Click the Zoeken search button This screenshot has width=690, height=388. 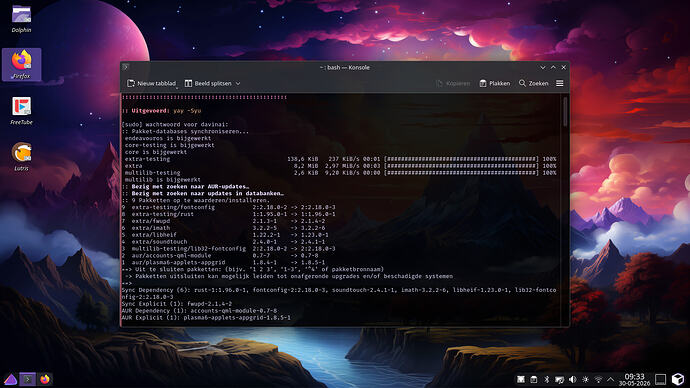[x=533, y=83]
